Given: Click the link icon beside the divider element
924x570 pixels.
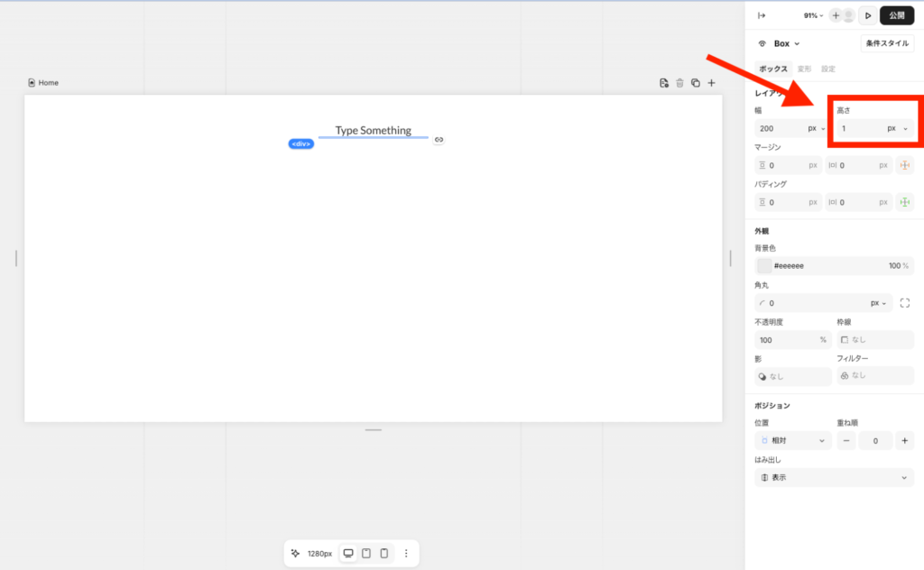Looking at the screenshot, I should point(439,140).
